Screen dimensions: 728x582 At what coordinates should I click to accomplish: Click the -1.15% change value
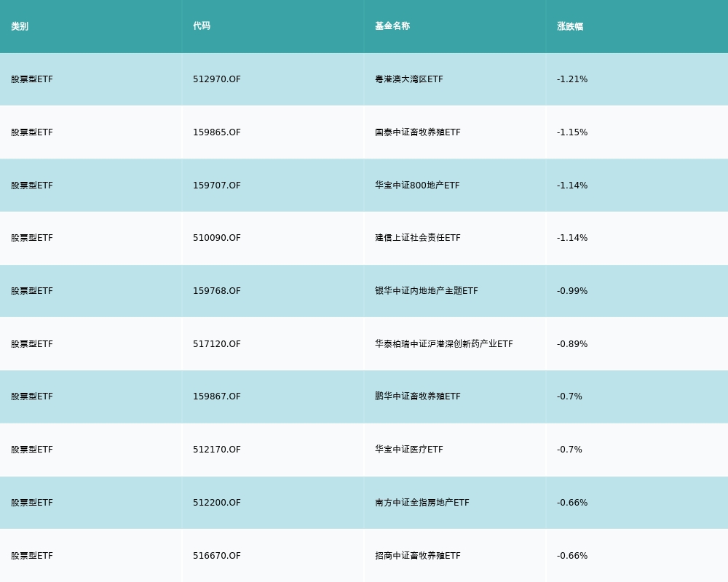(x=572, y=132)
